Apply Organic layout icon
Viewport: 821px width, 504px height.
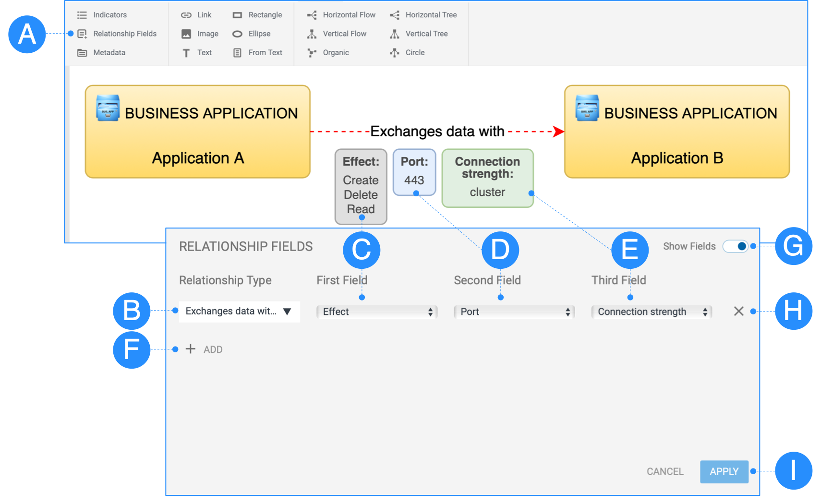312,53
